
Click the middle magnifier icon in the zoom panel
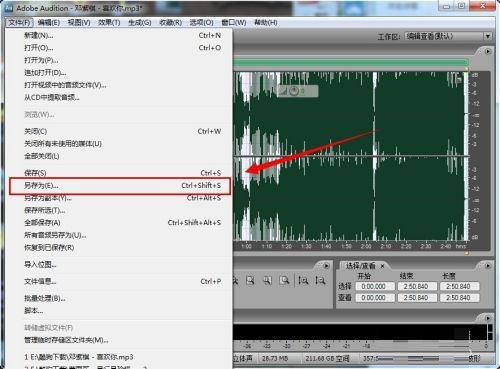[267, 281]
